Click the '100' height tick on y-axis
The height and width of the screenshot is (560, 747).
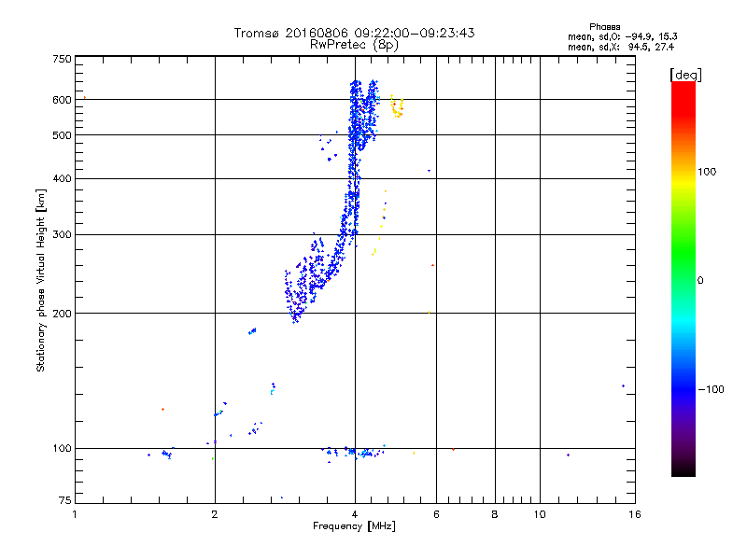coord(62,449)
